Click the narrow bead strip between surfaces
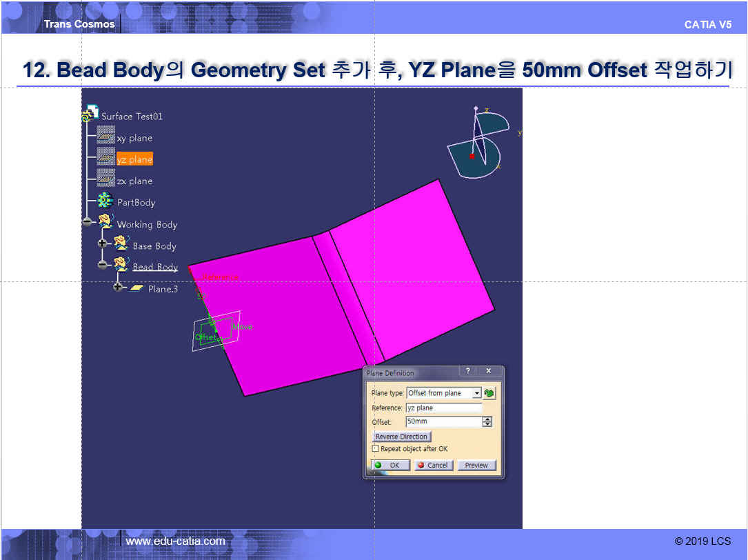Image resolution: width=748 pixels, height=560 pixels. click(x=348, y=297)
